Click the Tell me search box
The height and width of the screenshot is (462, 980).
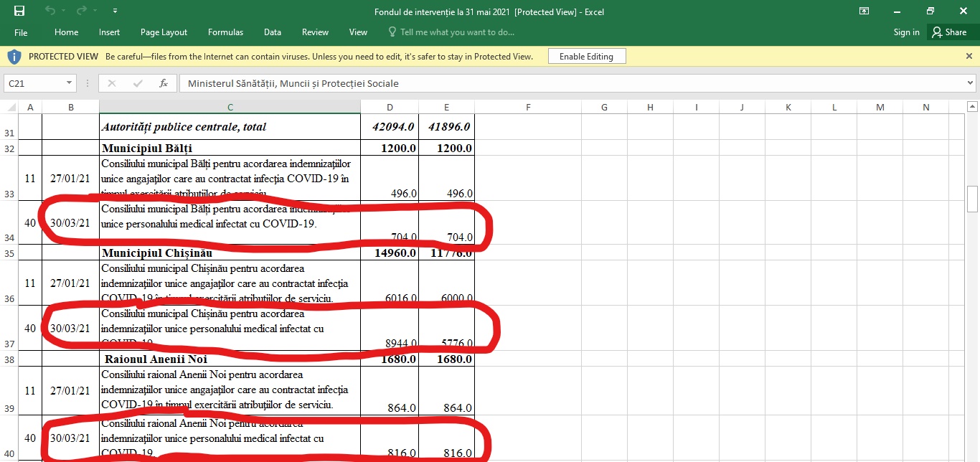456,32
